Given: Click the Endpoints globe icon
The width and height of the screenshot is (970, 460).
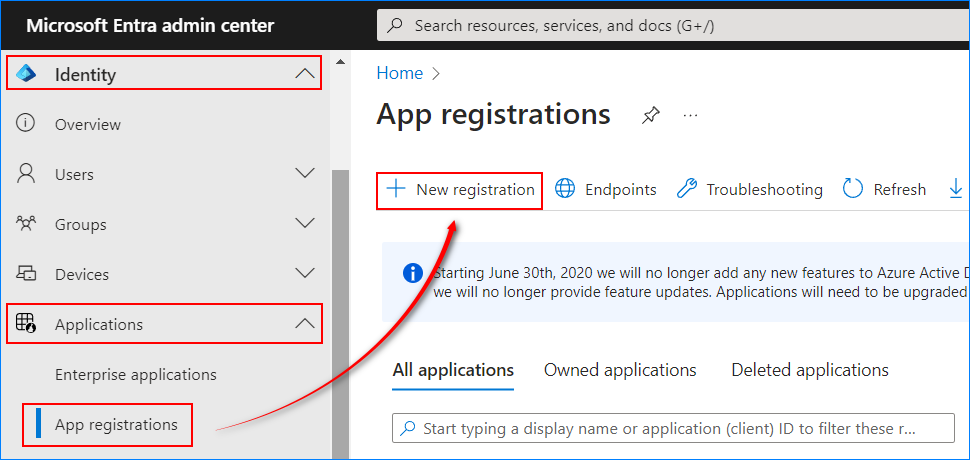Looking at the screenshot, I should pos(565,189).
